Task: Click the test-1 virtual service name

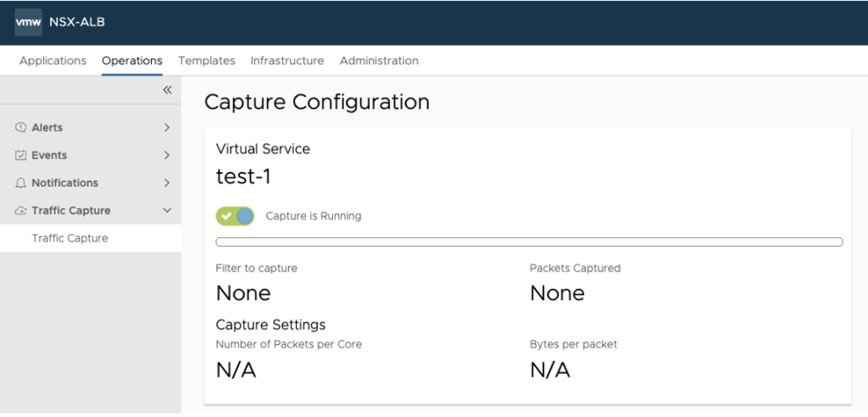Action: click(x=243, y=176)
